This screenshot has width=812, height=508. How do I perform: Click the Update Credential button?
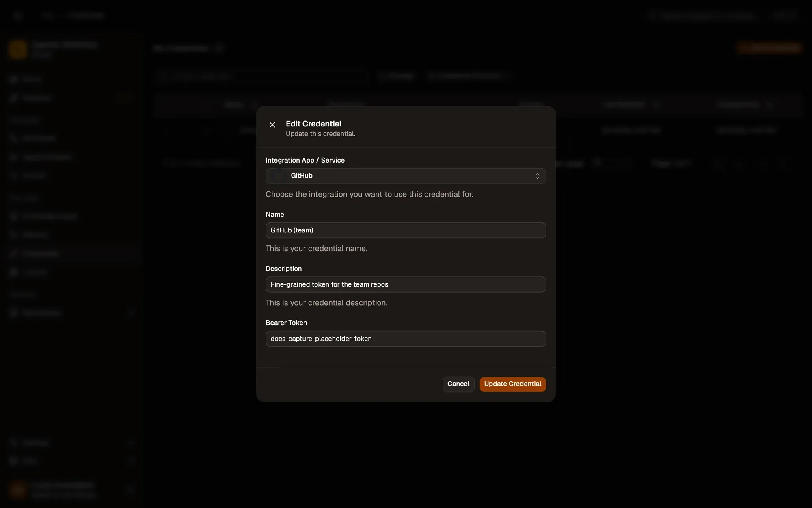coord(512,384)
